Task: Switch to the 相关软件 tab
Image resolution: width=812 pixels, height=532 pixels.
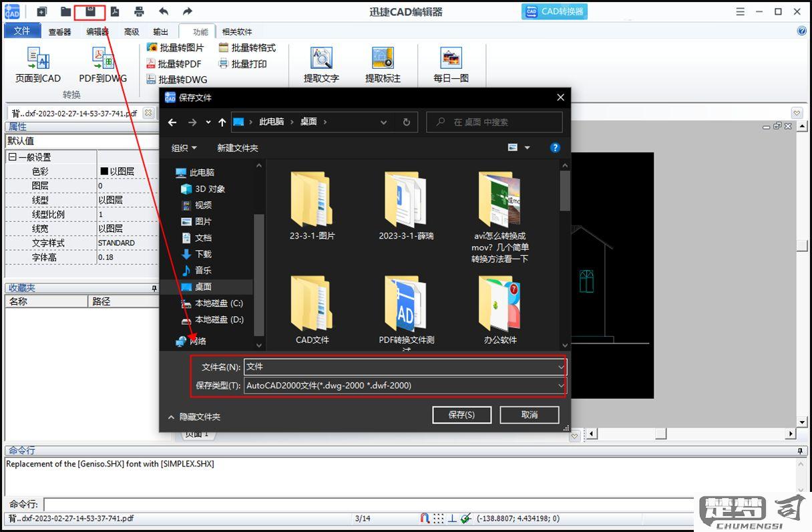Action: pos(237,31)
